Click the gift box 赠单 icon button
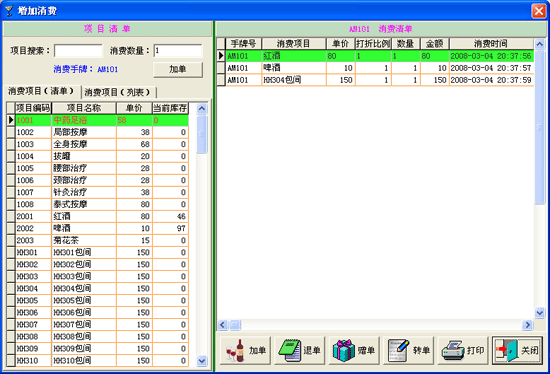 (x=354, y=350)
